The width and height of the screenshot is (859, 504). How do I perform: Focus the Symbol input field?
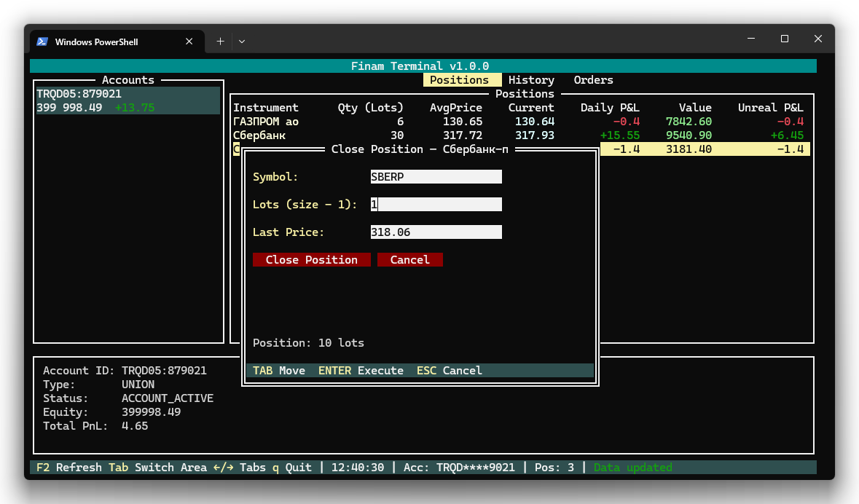(436, 177)
